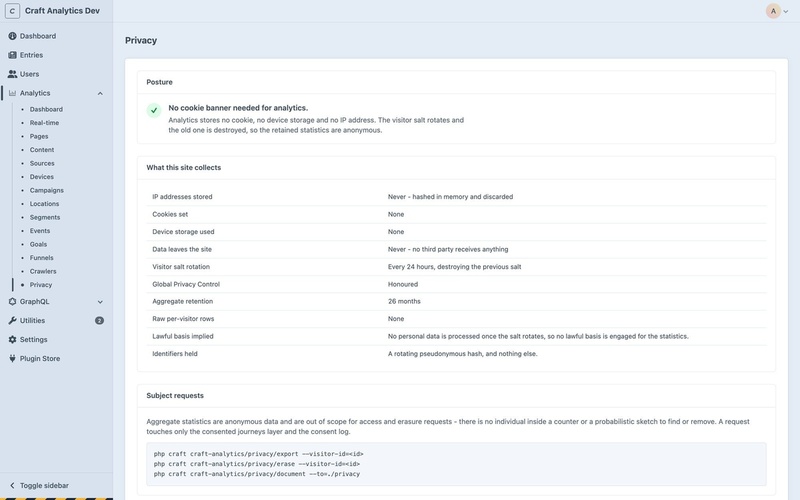Click the Craft Analytics Dev site name
Image resolution: width=800 pixels, height=500 pixels.
point(62,11)
